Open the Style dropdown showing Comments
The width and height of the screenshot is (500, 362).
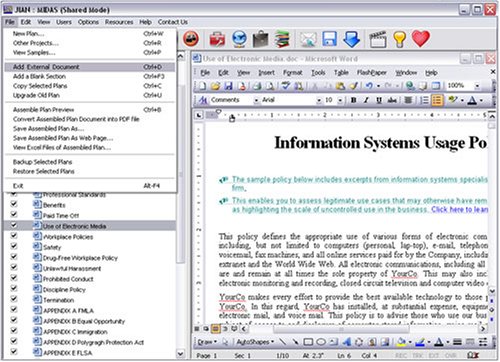(x=256, y=100)
